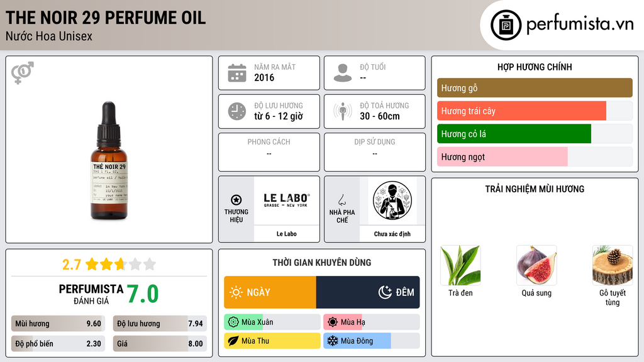Click the Gỗ tuyết tùng caption
Screen dimensions: 644x362
click(613, 297)
